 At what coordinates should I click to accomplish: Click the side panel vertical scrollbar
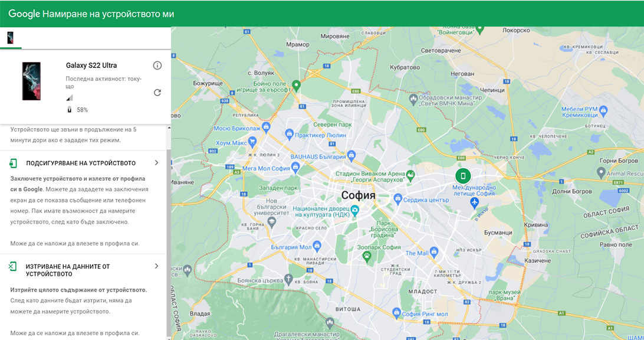click(169, 243)
